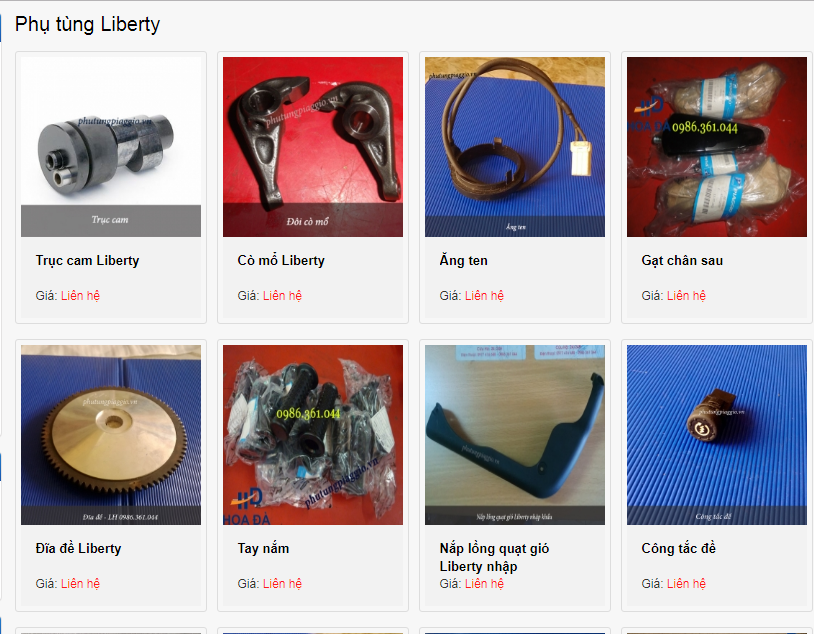
Task: Open the Công tắc đề switch photo
Action: tap(716, 435)
